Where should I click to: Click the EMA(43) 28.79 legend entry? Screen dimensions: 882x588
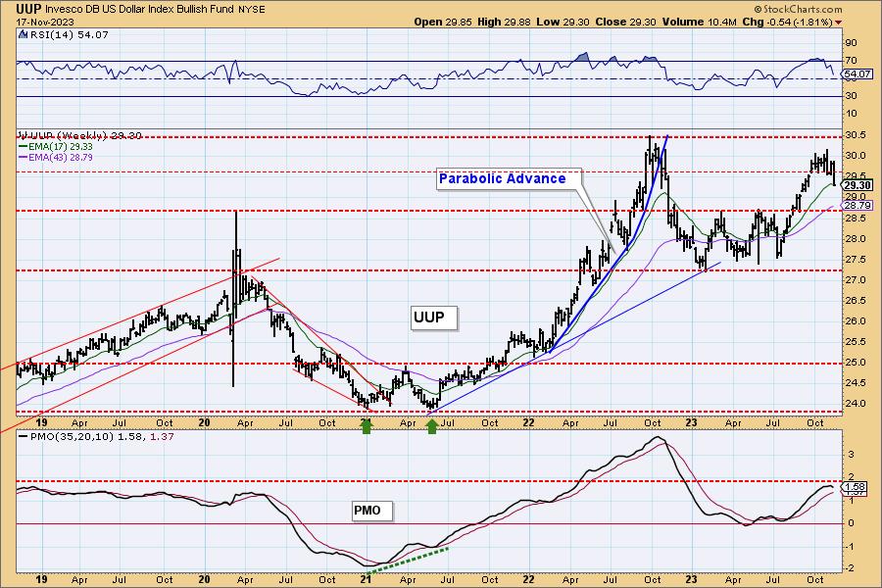(x=56, y=157)
